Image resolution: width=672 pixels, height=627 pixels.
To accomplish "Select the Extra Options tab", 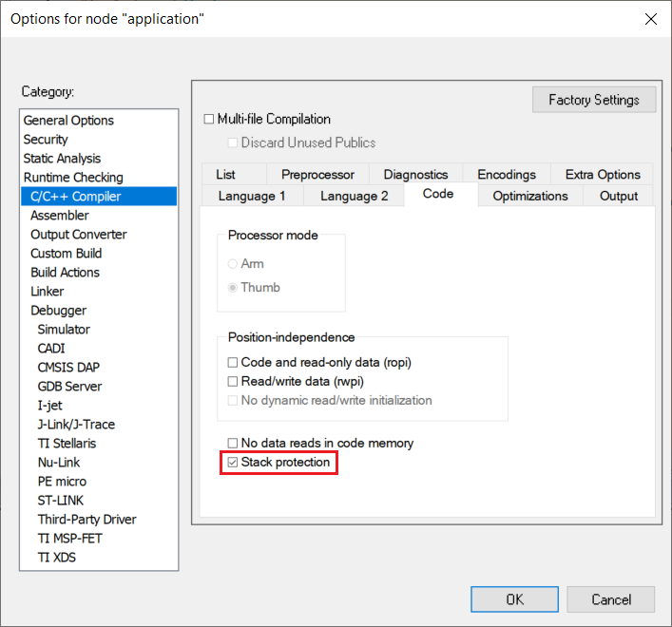I will coord(603,175).
